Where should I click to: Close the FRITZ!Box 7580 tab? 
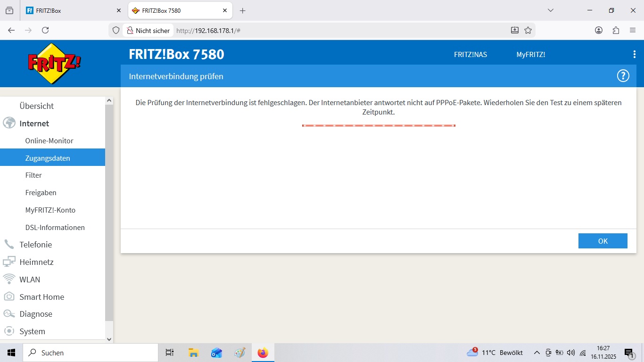(x=225, y=10)
